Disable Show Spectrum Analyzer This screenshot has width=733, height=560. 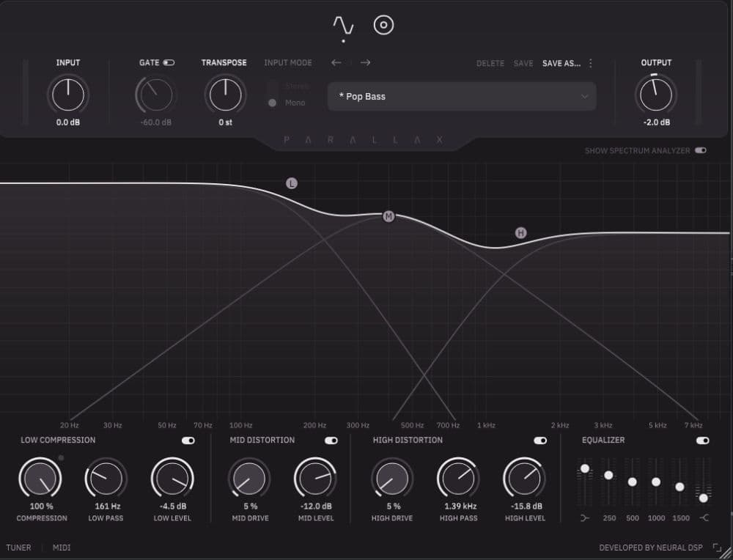pos(700,150)
